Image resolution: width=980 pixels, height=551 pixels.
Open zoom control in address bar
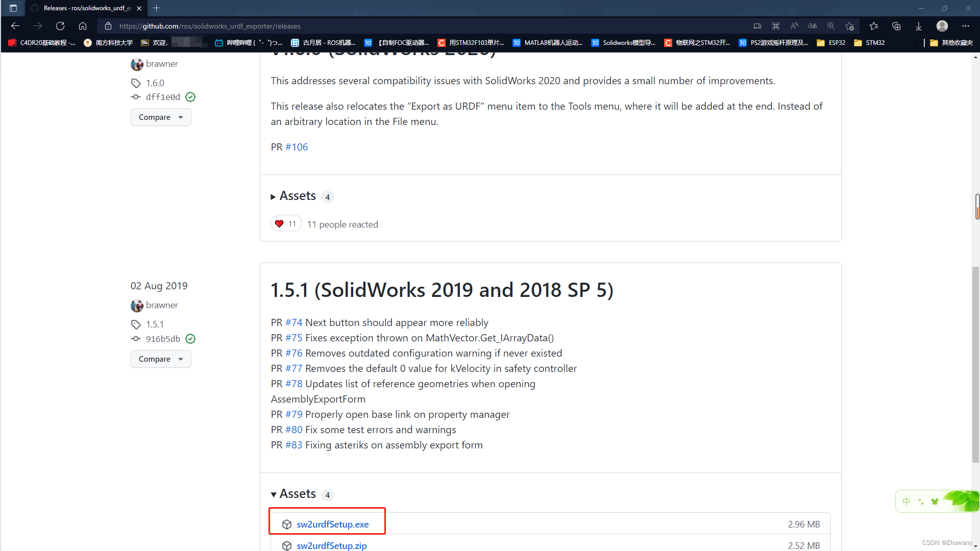click(x=831, y=26)
